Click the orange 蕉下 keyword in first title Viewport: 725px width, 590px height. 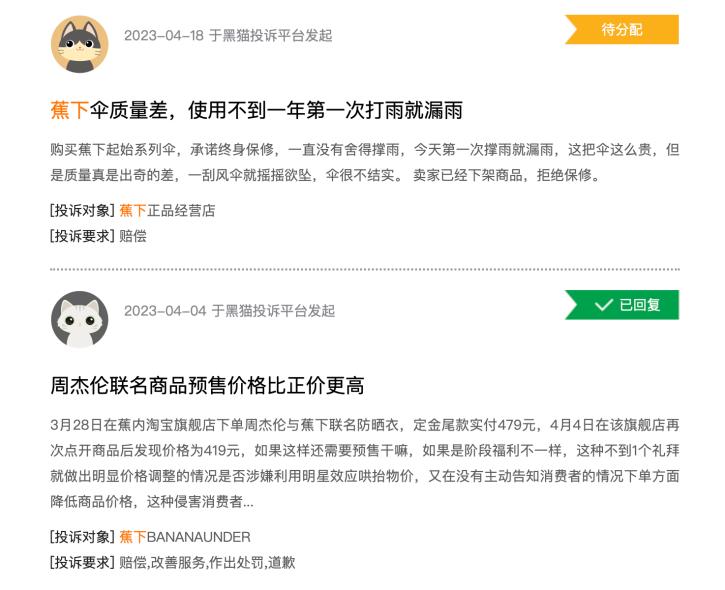[69, 110]
